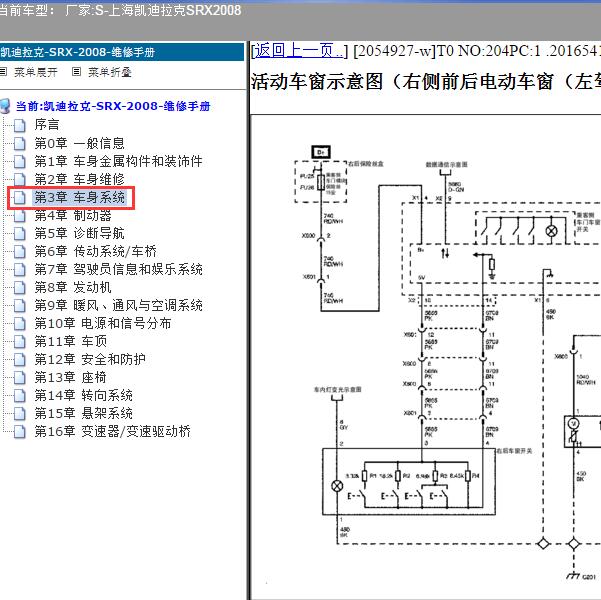Image resolution: width=601 pixels, height=600 pixels.
Task: Click the page icon beside 第8章 发动机
Action: [20, 288]
